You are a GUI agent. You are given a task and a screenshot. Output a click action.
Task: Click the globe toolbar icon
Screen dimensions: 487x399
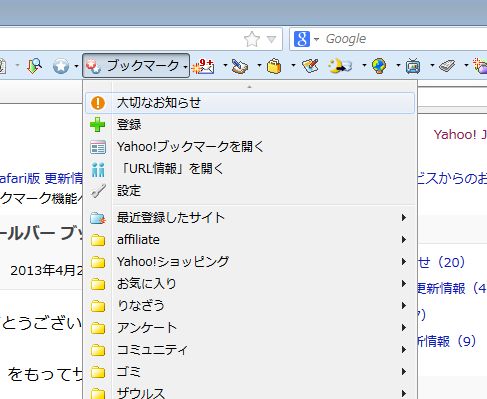[379, 66]
